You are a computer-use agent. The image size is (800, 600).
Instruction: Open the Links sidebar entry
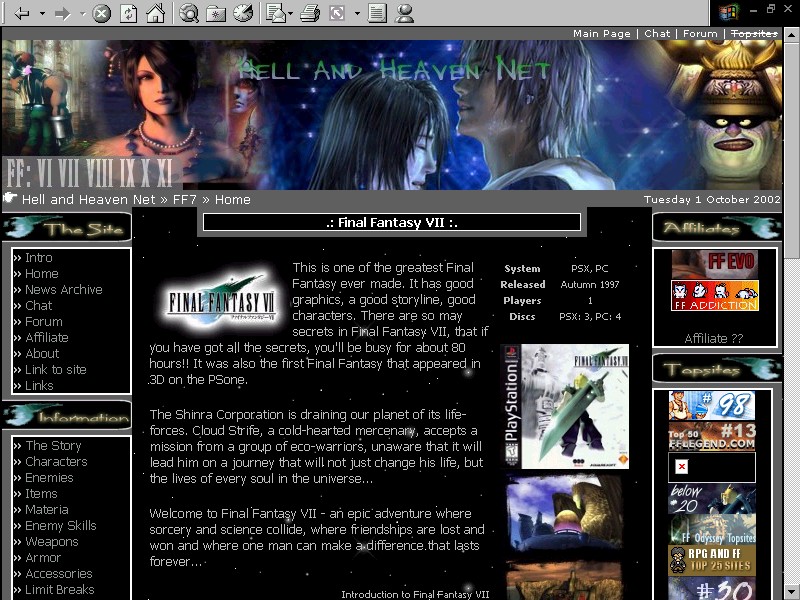(39, 385)
